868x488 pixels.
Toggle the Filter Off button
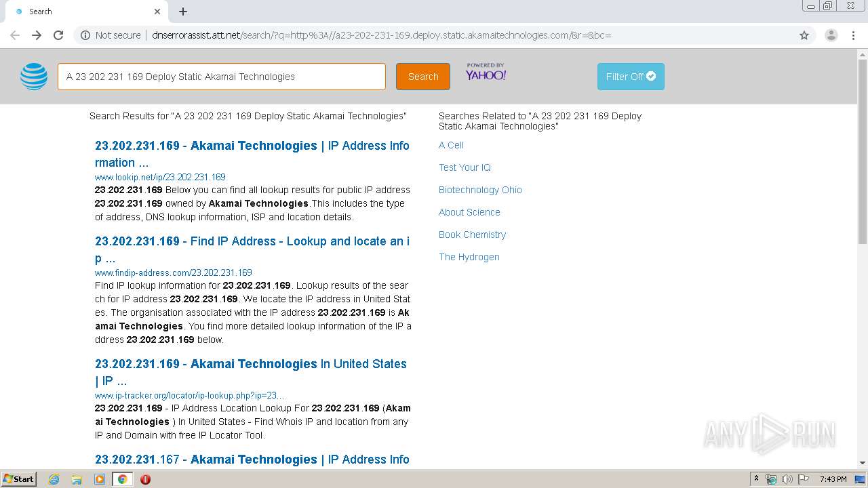click(631, 77)
